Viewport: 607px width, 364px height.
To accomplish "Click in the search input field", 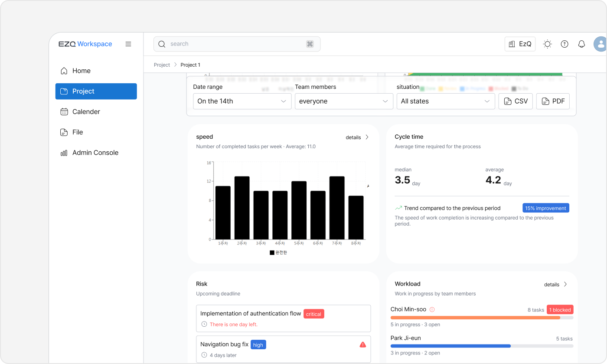I will (237, 44).
